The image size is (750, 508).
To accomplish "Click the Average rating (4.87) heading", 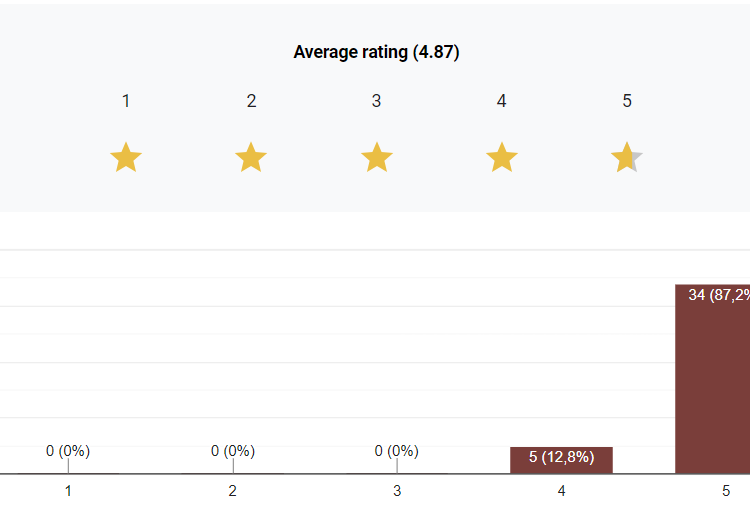I will point(376,52).
